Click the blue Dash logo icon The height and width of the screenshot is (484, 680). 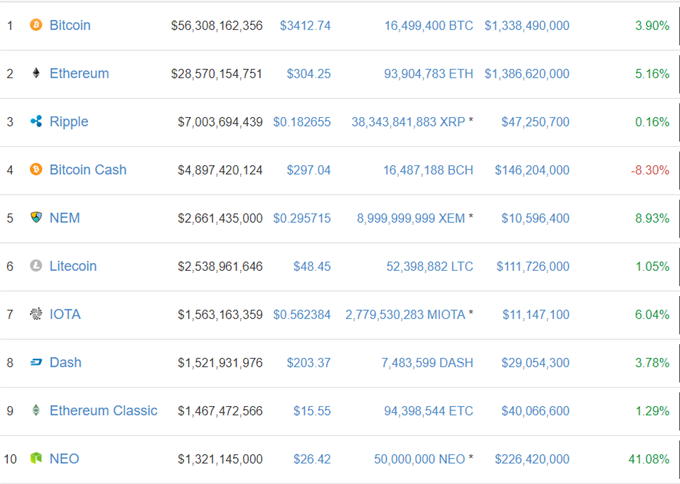[x=36, y=362]
